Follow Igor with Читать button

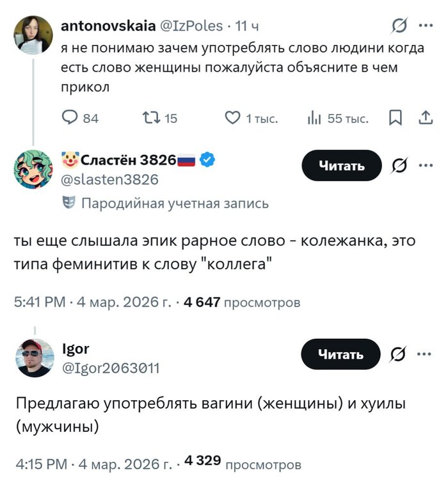pyautogui.click(x=341, y=354)
